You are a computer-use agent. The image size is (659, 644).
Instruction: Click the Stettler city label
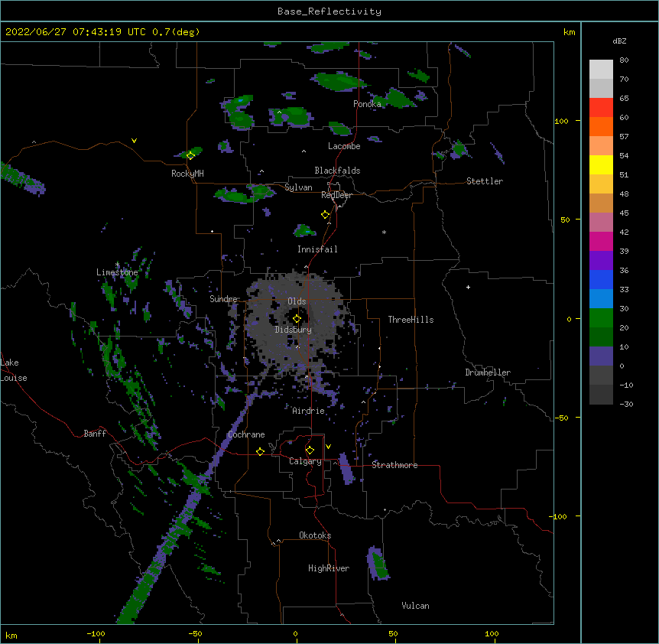click(x=485, y=181)
